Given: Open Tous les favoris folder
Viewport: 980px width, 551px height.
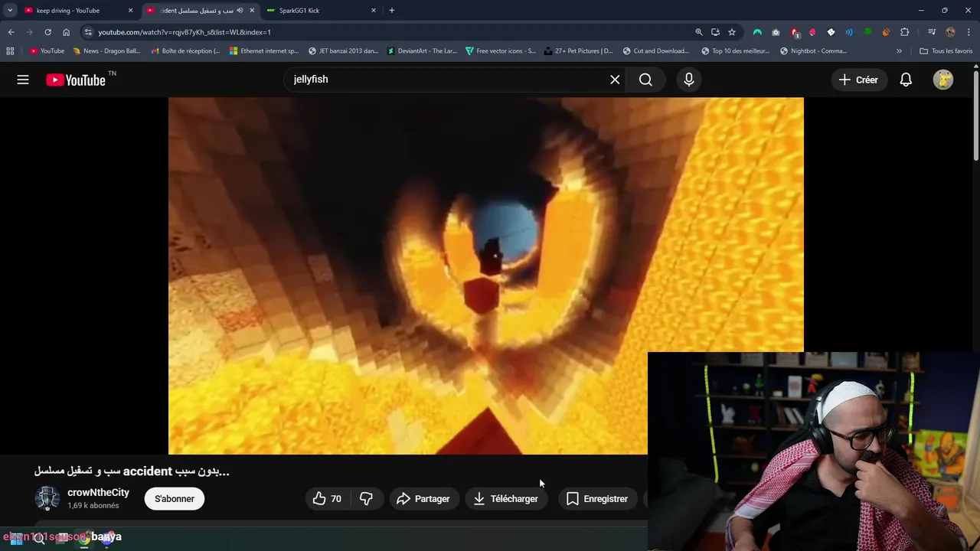Looking at the screenshot, I should point(946,51).
